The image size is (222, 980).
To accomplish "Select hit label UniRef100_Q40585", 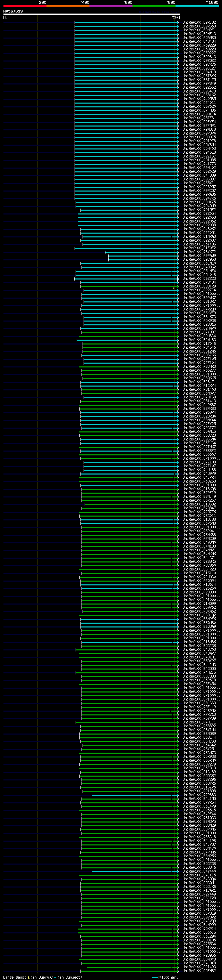I will [199, 99].
